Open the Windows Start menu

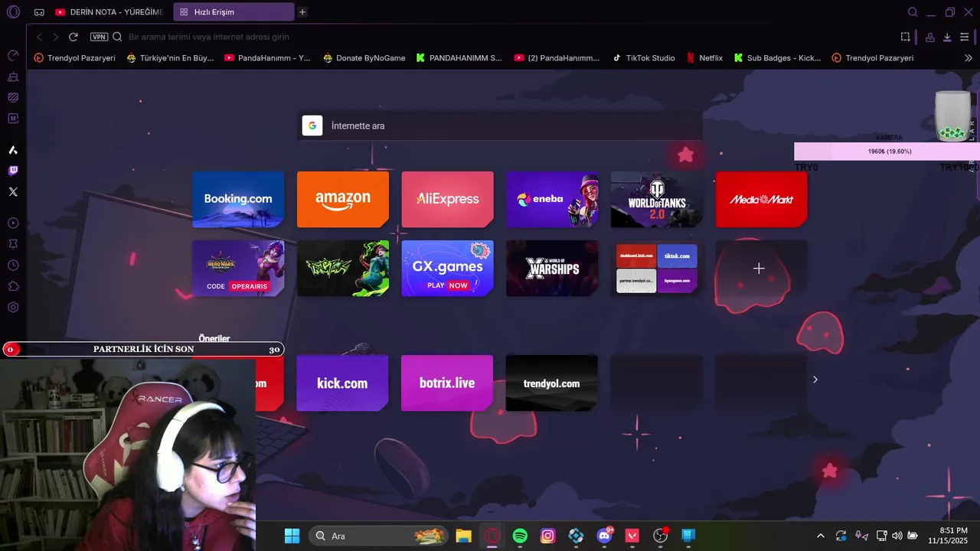(292, 536)
